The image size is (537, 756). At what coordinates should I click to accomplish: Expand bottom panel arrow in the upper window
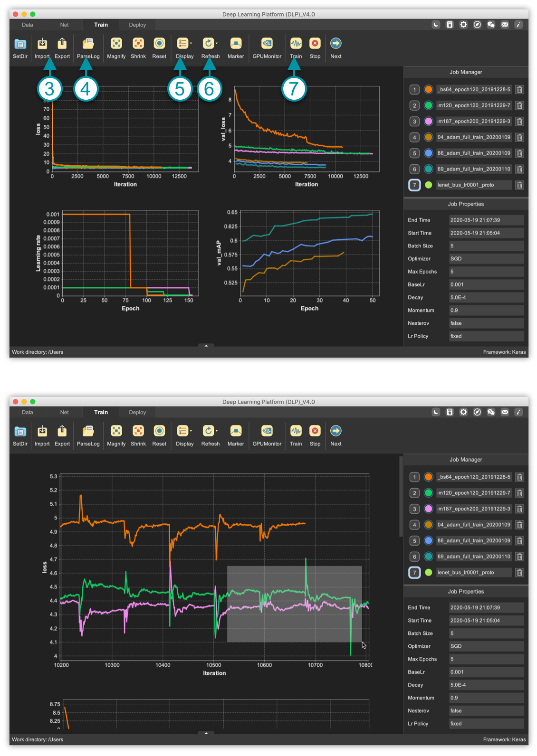(206, 346)
